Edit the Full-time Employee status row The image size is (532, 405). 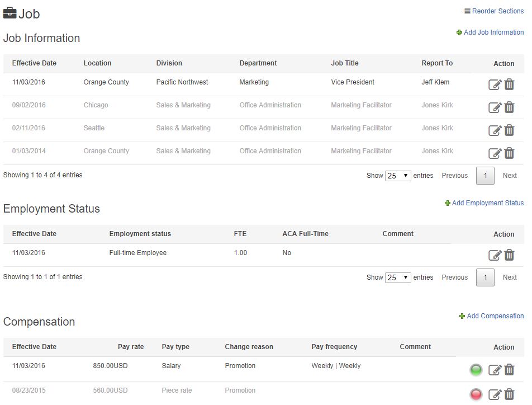pyautogui.click(x=495, y=255)
